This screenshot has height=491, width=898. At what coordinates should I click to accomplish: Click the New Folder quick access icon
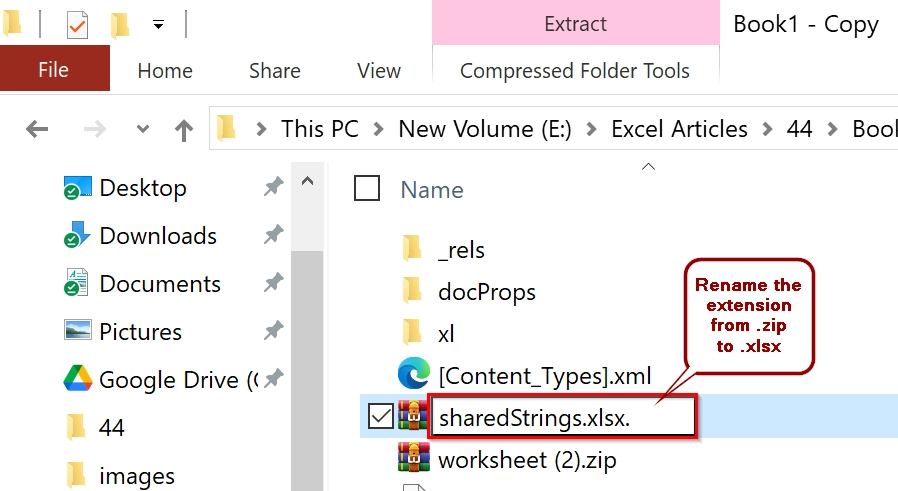click(x=119, y=25)
